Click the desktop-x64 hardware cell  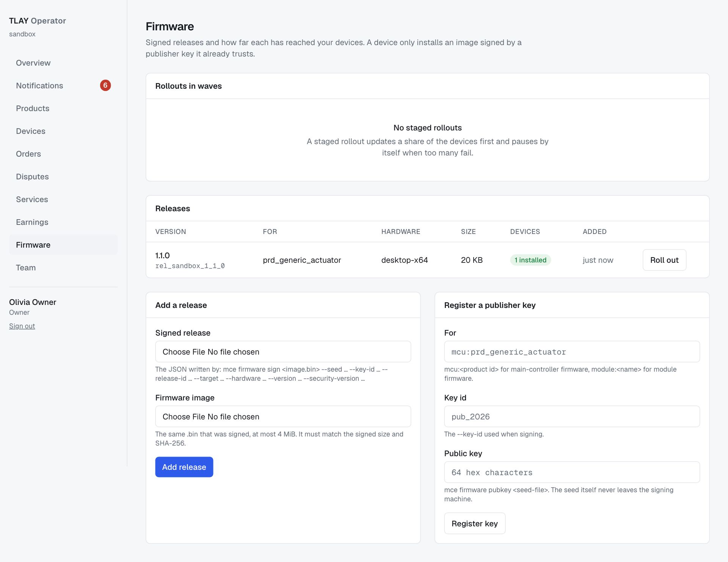[405, 260]
